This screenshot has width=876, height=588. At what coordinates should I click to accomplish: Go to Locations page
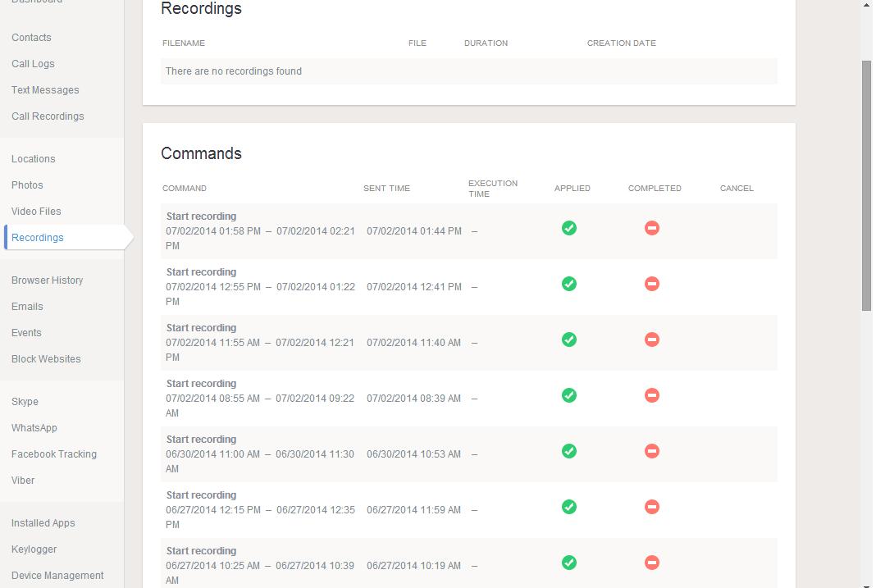click(x=34, y=159)
